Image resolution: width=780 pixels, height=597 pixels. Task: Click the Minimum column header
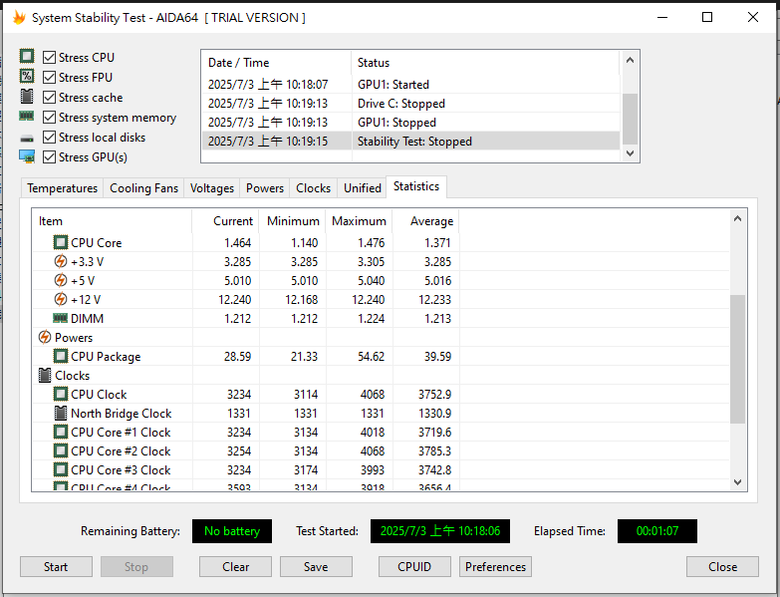coord(292,221)
